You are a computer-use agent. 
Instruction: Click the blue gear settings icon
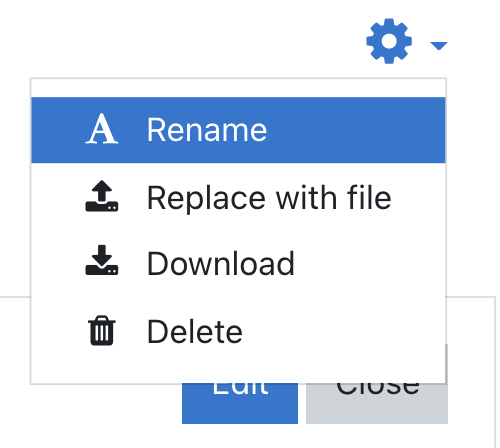coord(389,41)
